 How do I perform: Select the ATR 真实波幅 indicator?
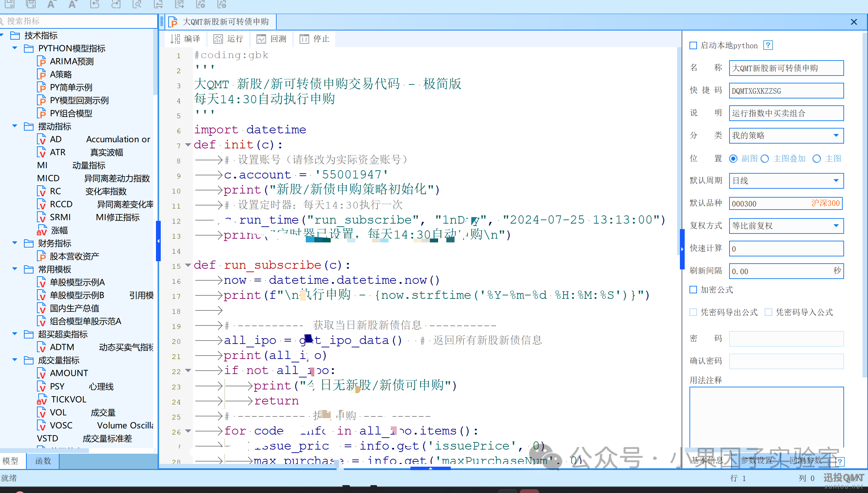click(80, 152)
